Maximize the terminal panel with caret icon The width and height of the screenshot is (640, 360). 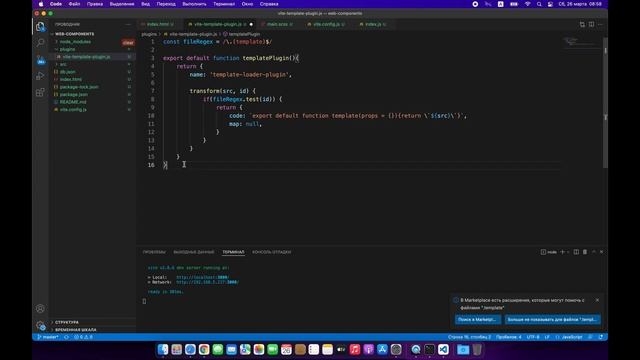pos(594,252)
